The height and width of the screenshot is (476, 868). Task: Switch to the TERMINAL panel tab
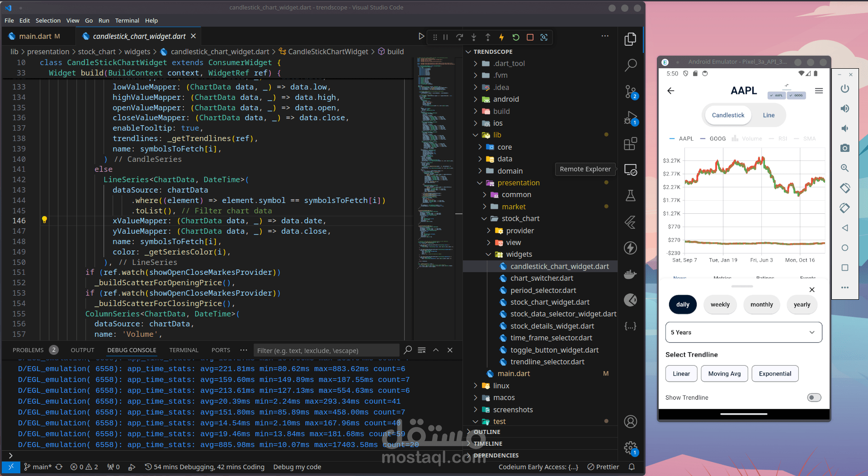[x=184, y=350]
